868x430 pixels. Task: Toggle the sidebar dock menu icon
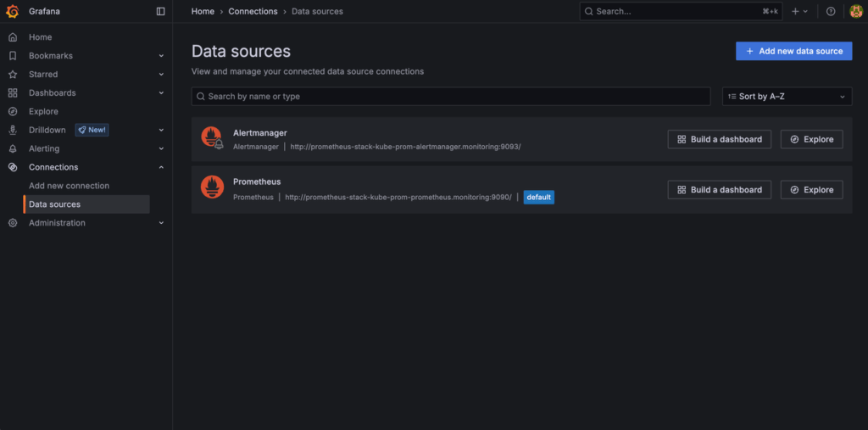[160, 11]
